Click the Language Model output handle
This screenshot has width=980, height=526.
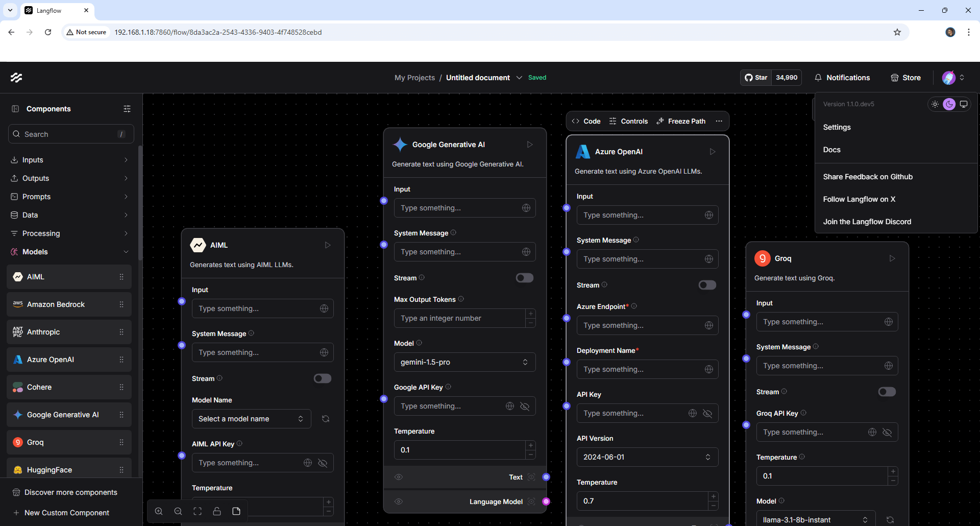[546, 501]
